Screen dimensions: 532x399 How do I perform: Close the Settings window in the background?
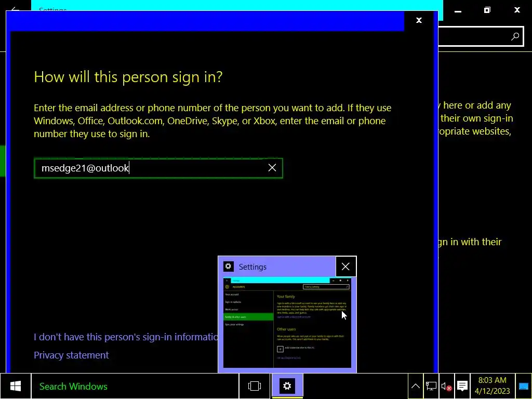[517, 10]
